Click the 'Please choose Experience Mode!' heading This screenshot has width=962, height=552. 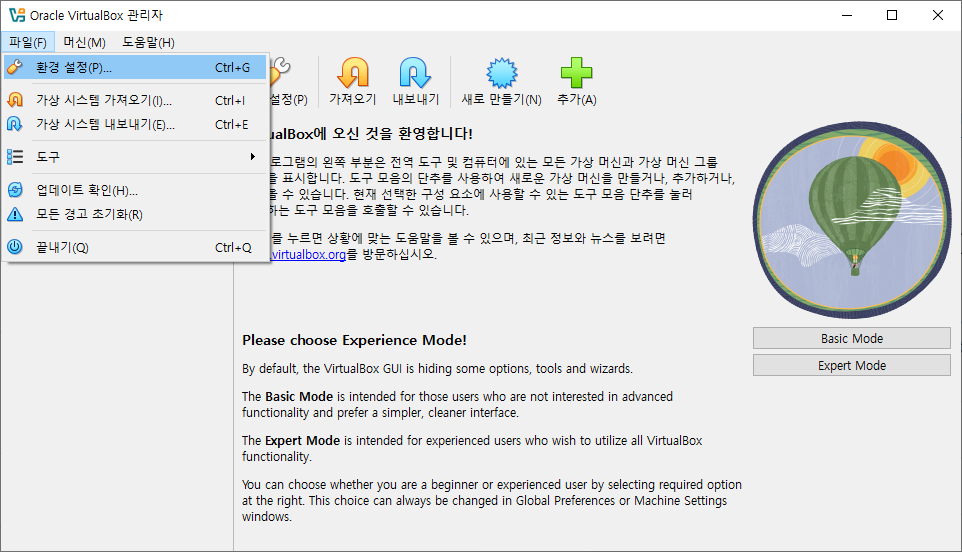354,340
